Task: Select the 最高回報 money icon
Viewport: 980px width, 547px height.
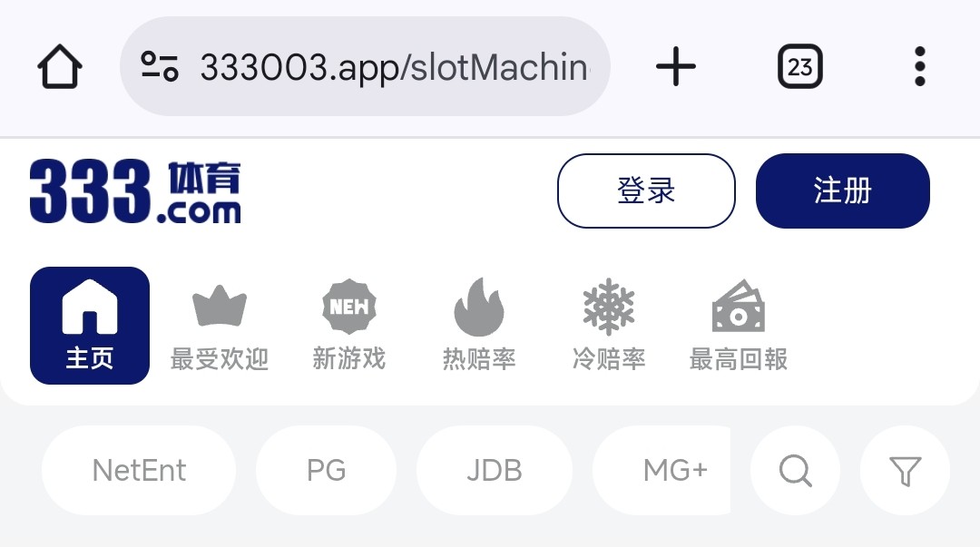Action: 738,306
